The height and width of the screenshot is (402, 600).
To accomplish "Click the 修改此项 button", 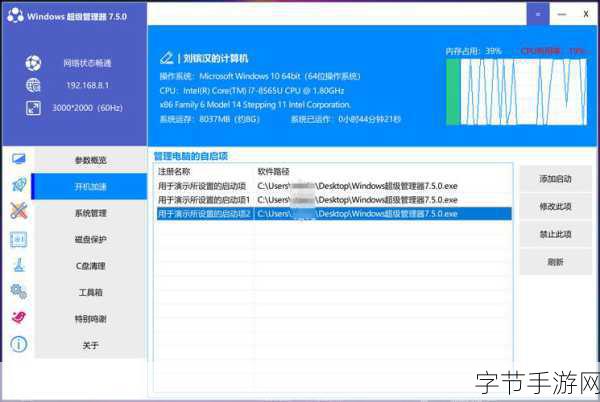I will click(x=555, y=206).
